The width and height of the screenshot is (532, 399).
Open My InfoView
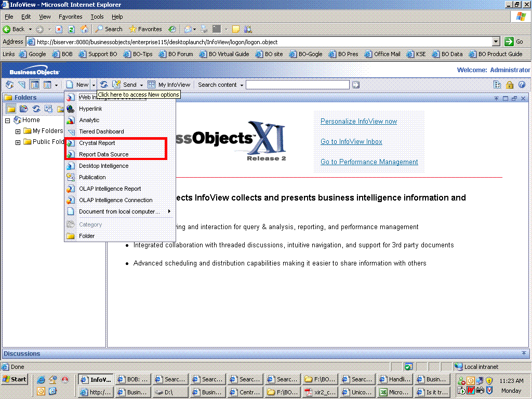click(x=169, y=85)
